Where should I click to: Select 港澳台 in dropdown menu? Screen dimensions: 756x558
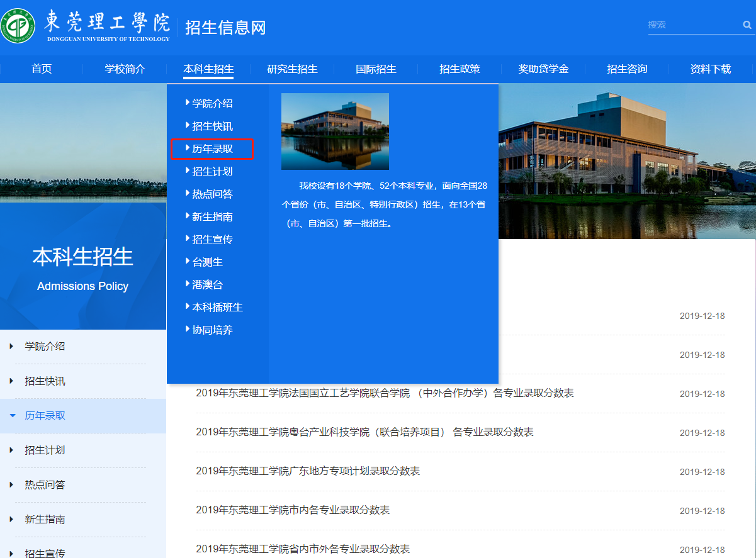pos(207,284)
